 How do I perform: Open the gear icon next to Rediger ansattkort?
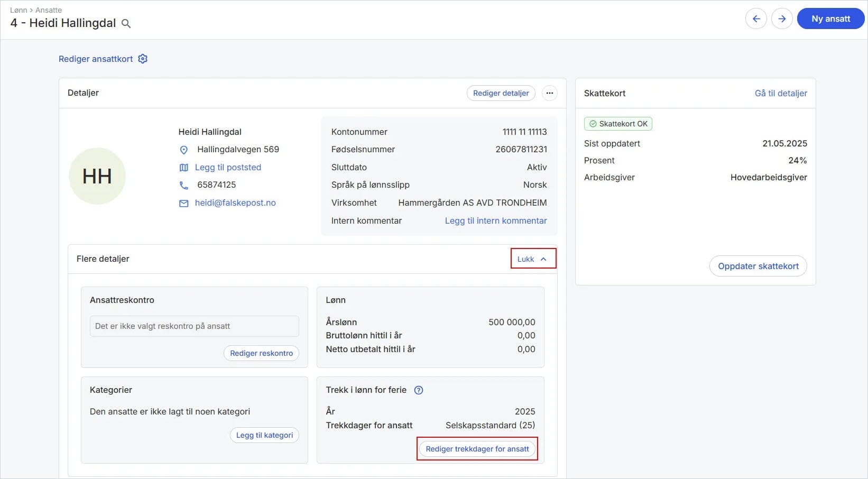point(143,59)
